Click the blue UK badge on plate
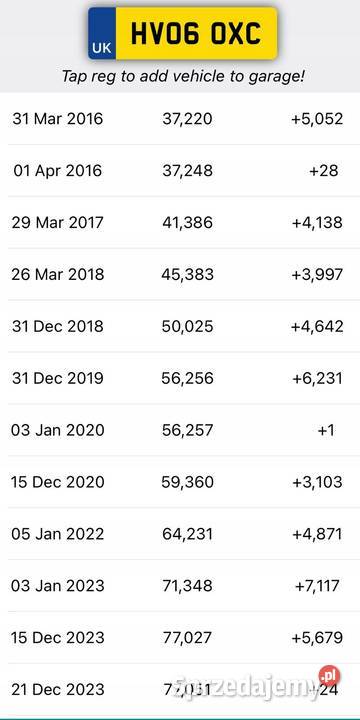The image size is (360, 720). tap(102, 33)
